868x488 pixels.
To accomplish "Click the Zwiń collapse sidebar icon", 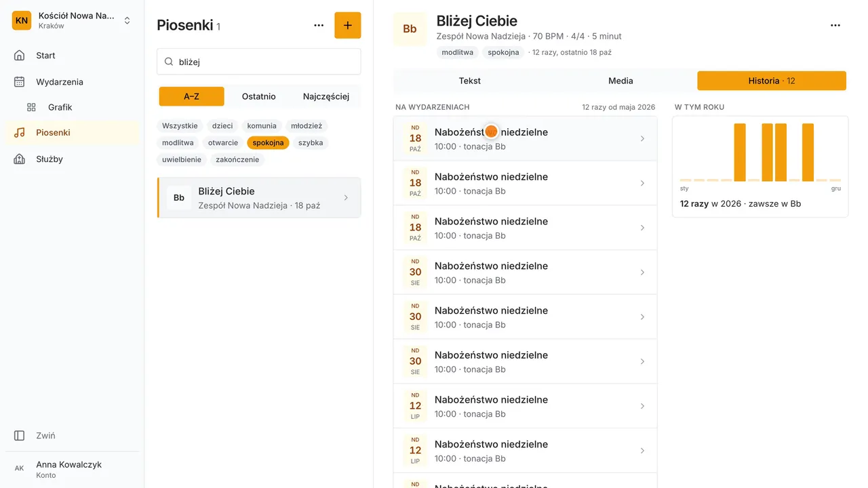I will click(20, 436).
